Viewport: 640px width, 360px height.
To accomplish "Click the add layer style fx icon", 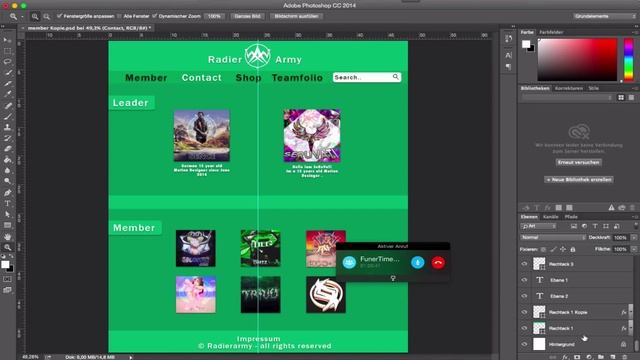I will coord(565,357).
